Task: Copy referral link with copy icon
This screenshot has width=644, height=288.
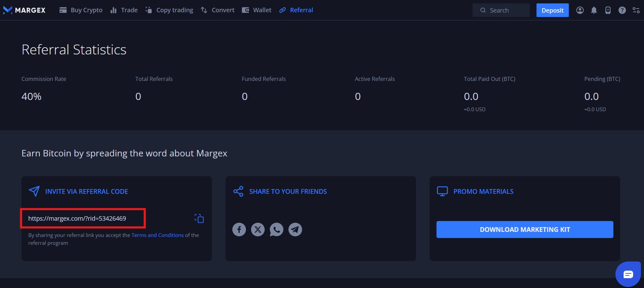Action: [199, 218]
